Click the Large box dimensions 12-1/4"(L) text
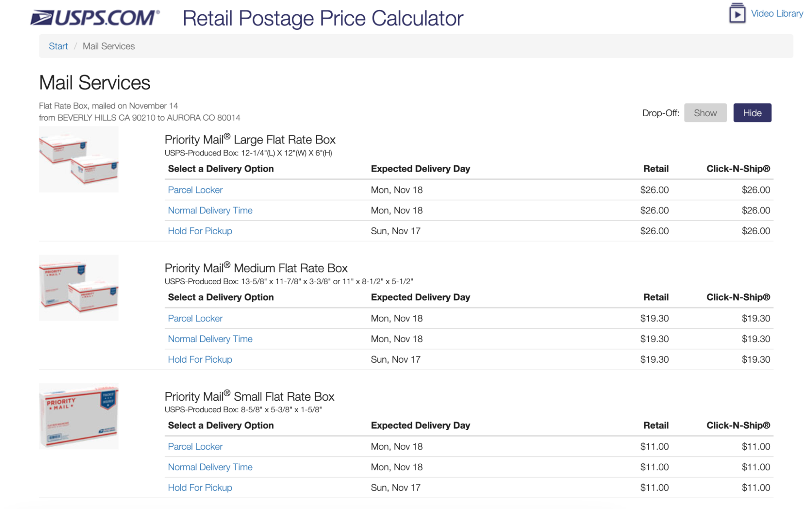The image size is (812, 509). [248, 153]
